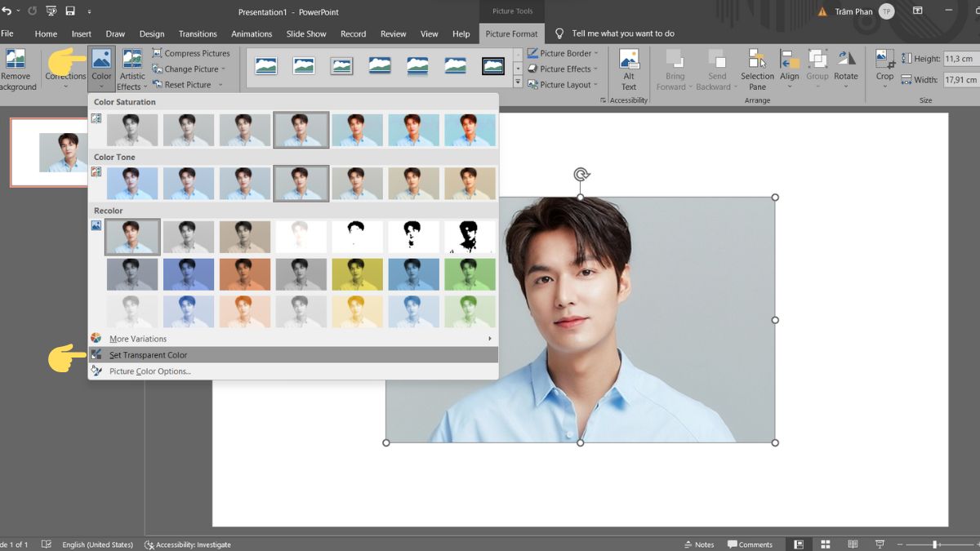Click Compress Pictures

click(x=191, y=53)
